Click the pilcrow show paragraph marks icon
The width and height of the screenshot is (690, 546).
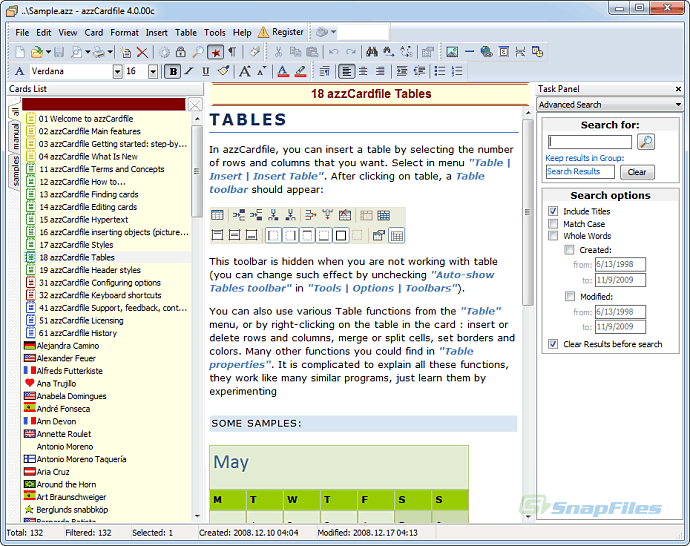tap(232, 52)
